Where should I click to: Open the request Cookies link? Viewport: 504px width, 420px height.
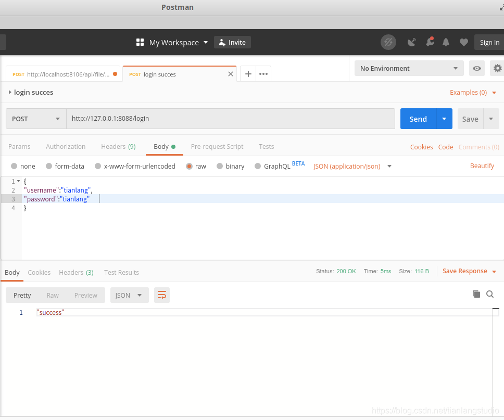coord(421,147)
